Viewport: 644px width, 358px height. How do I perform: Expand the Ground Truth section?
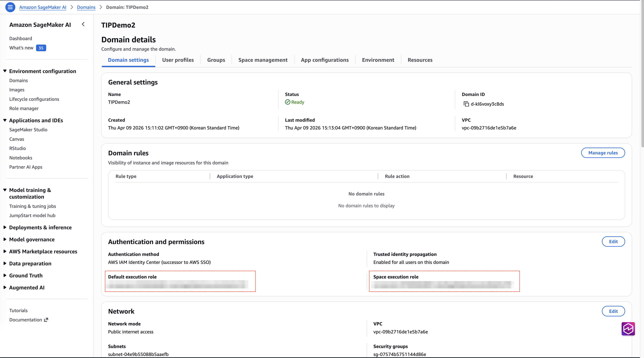click(x=5, y=276)
